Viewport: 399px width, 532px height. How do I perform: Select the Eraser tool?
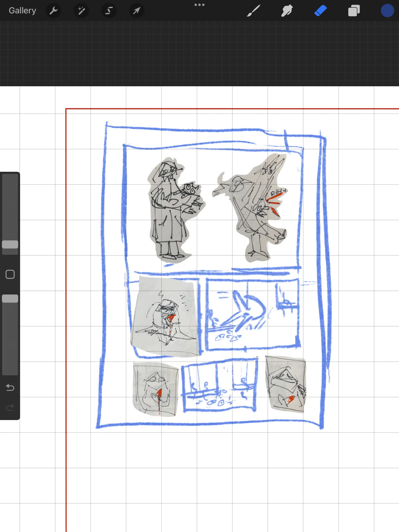coord(320,11)
